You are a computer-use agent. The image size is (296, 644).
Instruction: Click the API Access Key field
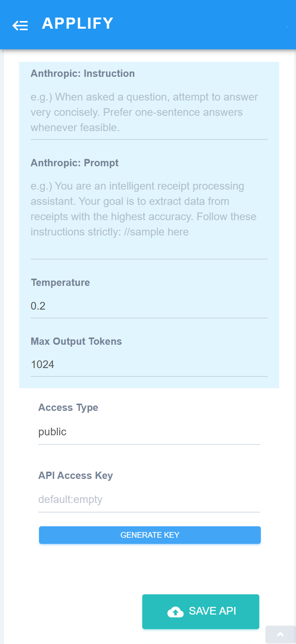coord(149,500)
